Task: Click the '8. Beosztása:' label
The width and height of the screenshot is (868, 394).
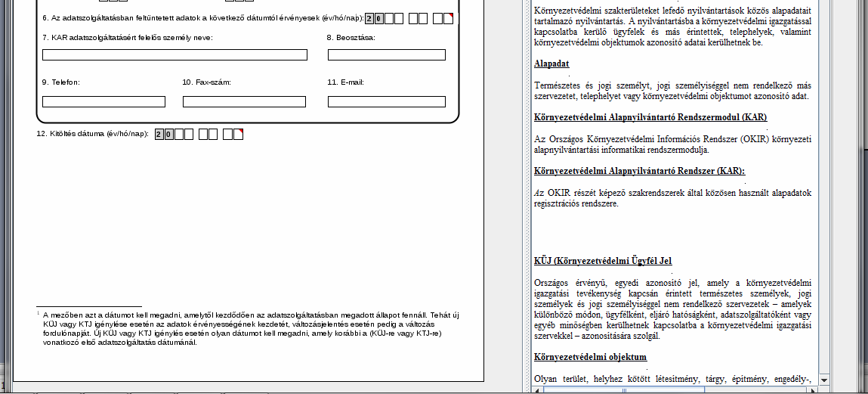Action: pyautogui.click(x=351, y=38)
